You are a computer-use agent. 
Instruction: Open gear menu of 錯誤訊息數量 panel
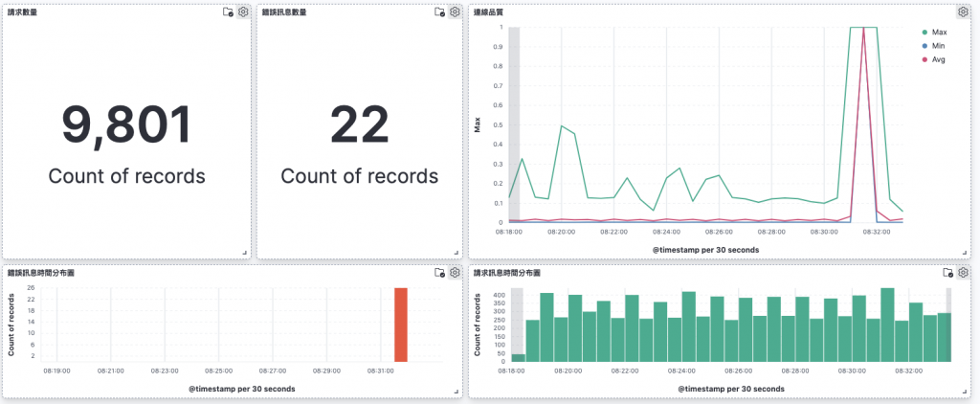(x=455, y=11)
